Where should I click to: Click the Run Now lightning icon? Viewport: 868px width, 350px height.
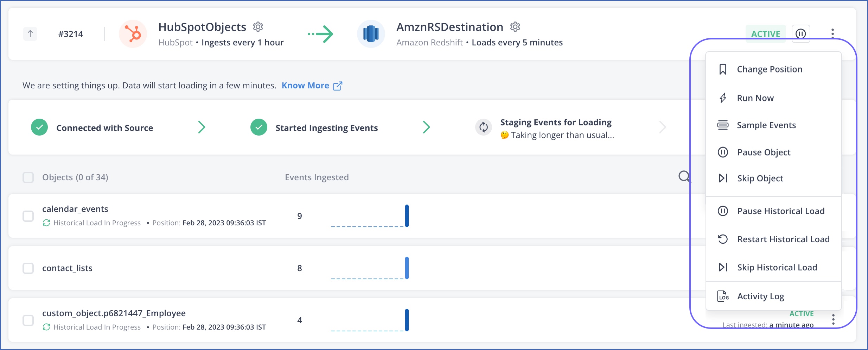tap(723, 98)
